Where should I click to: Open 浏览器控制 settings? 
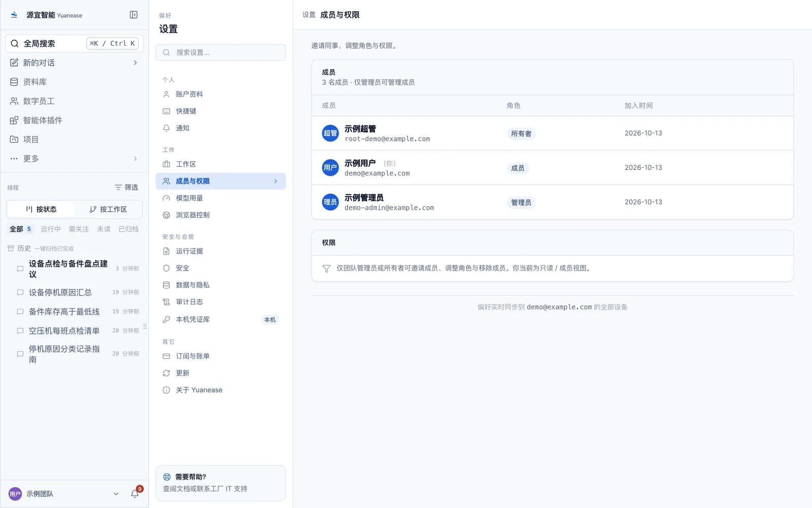click(x=221, y=215)
